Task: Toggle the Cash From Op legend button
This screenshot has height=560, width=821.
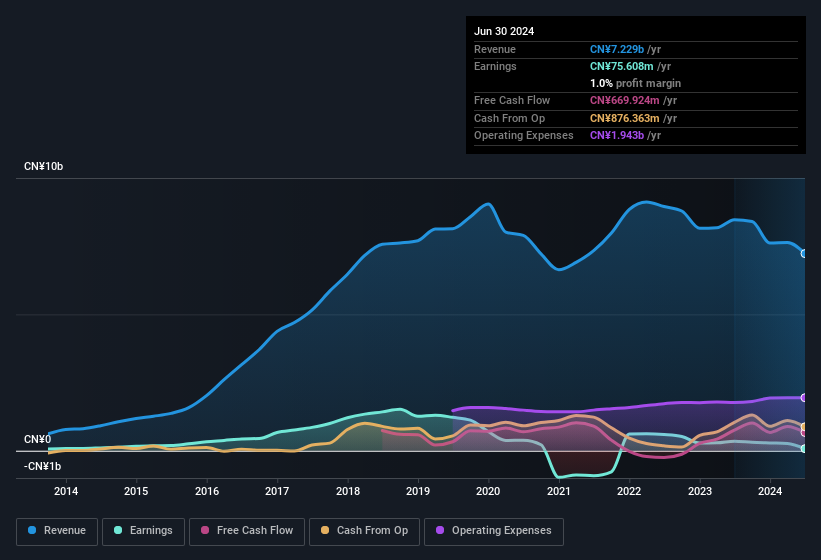Action: pos(364,531)
